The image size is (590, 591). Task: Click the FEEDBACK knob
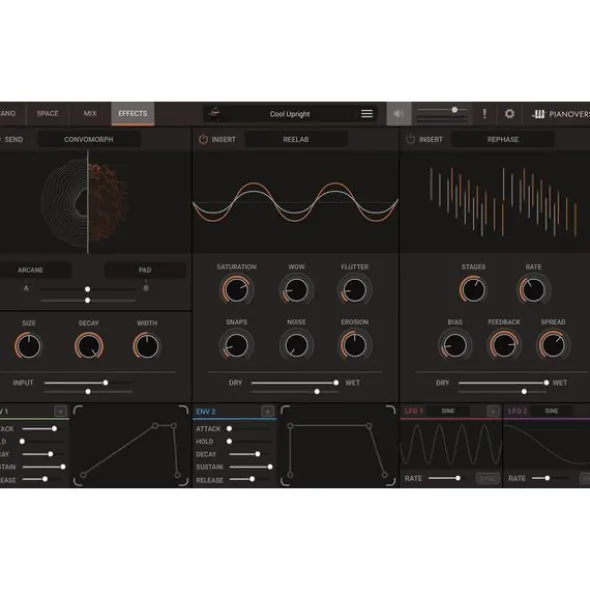pyautogui.click(x=504, y=345)
